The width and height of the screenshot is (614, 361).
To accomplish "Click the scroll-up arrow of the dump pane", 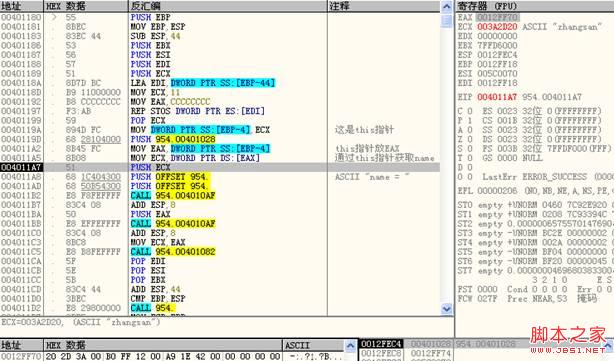I will pyautogui.click(x=350, y=345).
